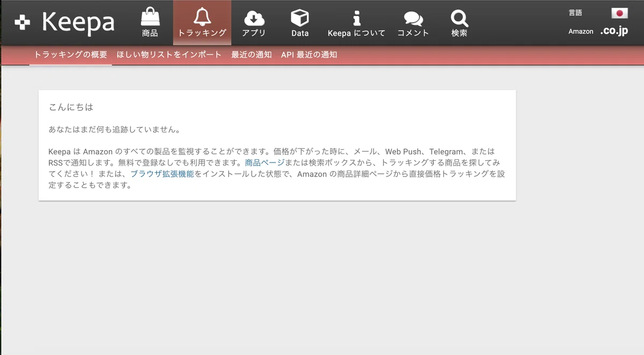Open the コメント speech bubbles icon

413,19
